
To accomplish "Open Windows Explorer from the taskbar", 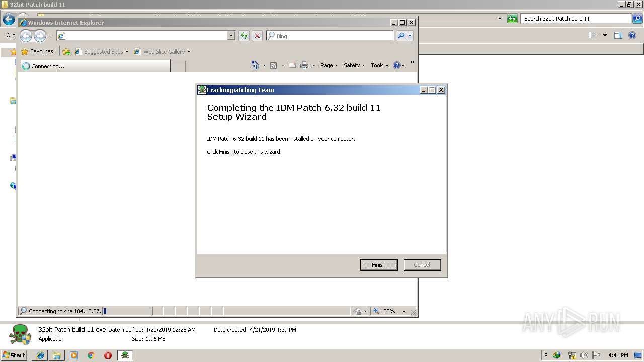I will (x=57, y=355).
